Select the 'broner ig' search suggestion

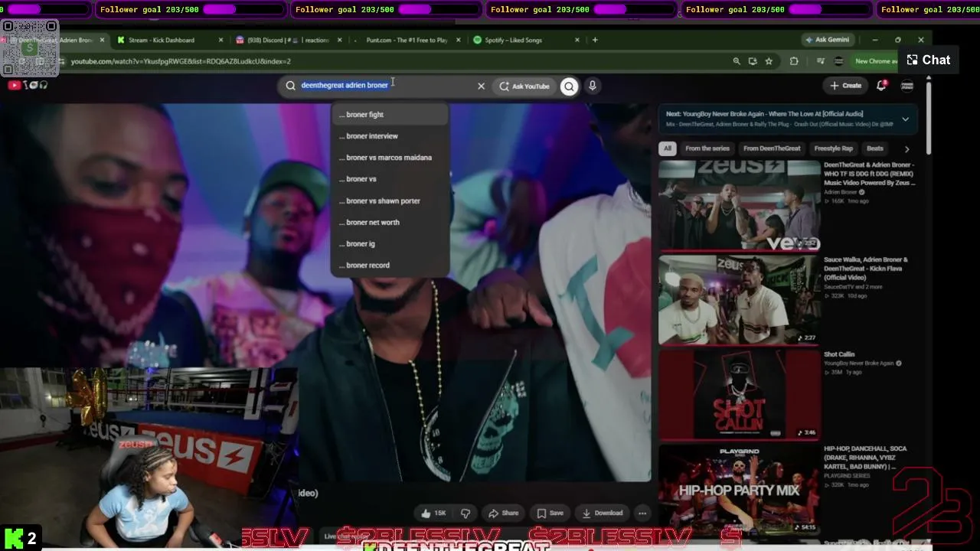390,243
